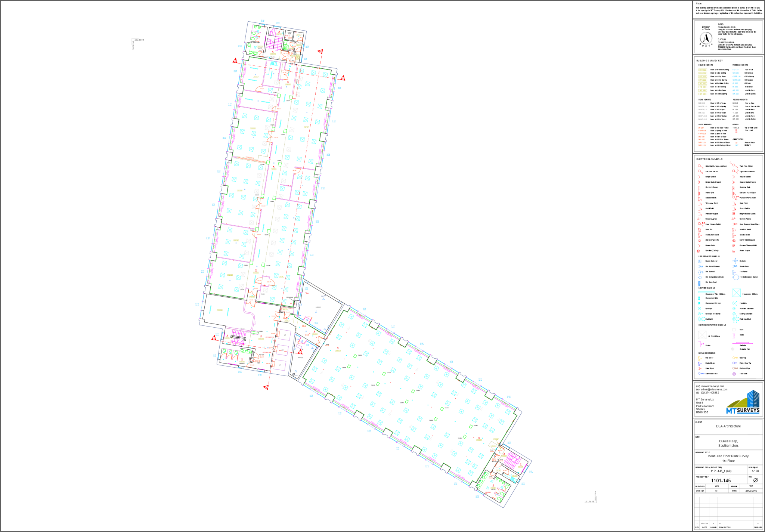Select the large Fire Extinguisher circle symbol
The width and height of the screenshot is (765, 532).
click(735, 277)
